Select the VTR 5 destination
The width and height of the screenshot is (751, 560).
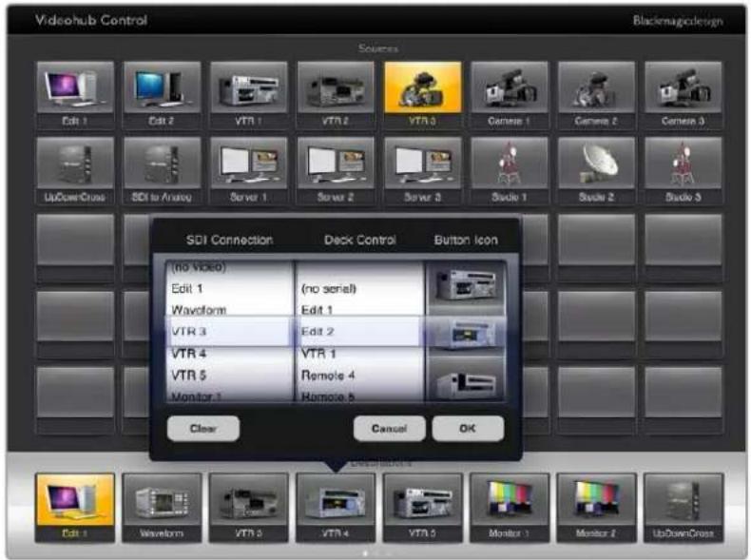tap(422, 508)
